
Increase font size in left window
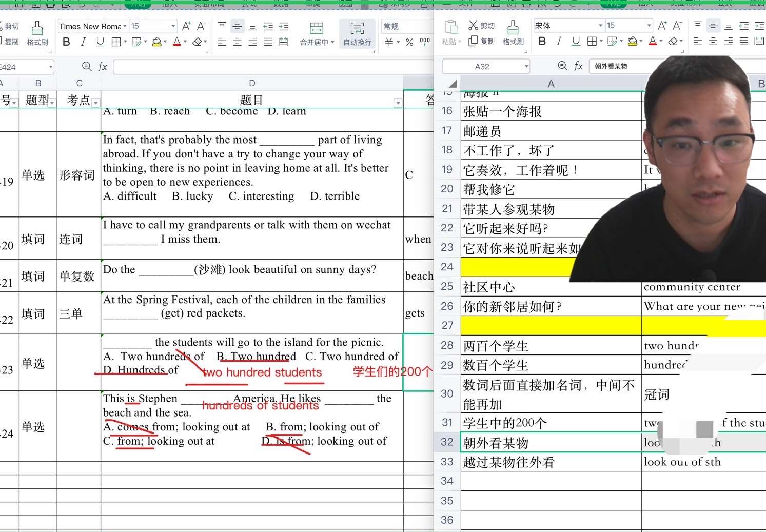(187, 26)
